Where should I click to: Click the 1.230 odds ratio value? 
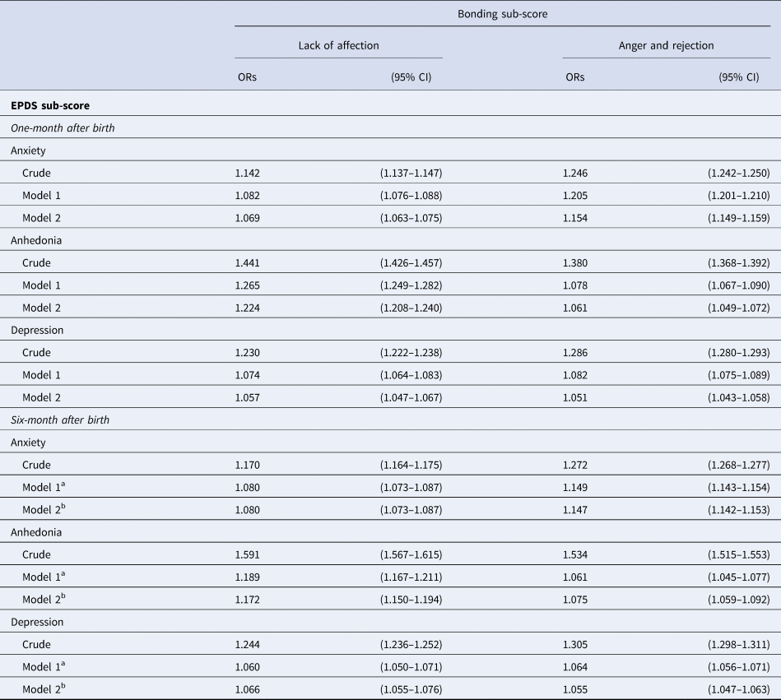point(247,353)
